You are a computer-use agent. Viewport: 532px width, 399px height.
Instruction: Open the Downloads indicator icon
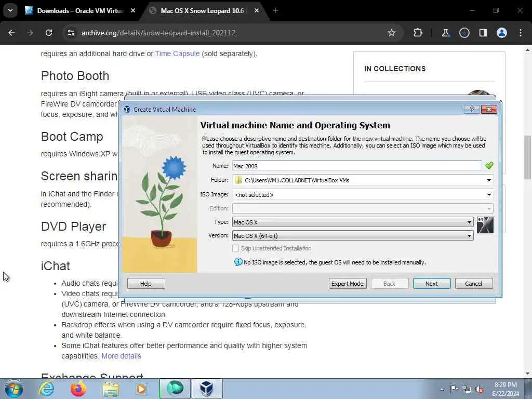pos(464,33)
